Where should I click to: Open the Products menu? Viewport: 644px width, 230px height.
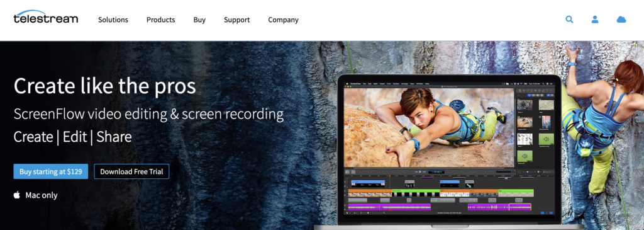[x=160, y=20]
